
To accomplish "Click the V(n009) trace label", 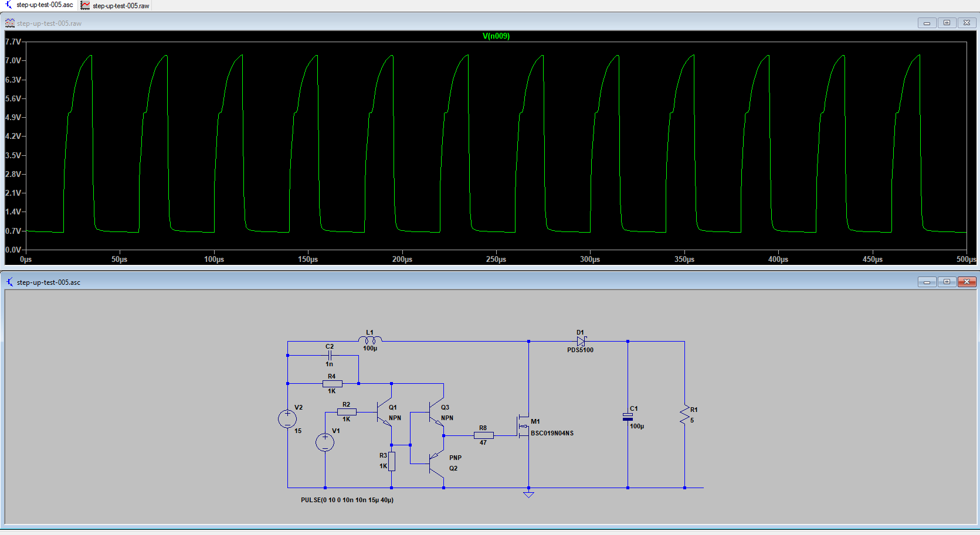I will coord(496,36).
